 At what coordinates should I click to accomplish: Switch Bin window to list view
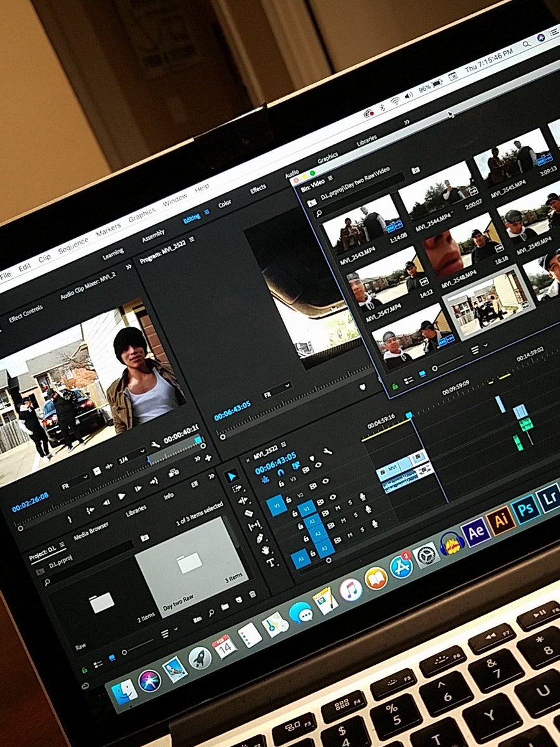[x=409, y=380]
